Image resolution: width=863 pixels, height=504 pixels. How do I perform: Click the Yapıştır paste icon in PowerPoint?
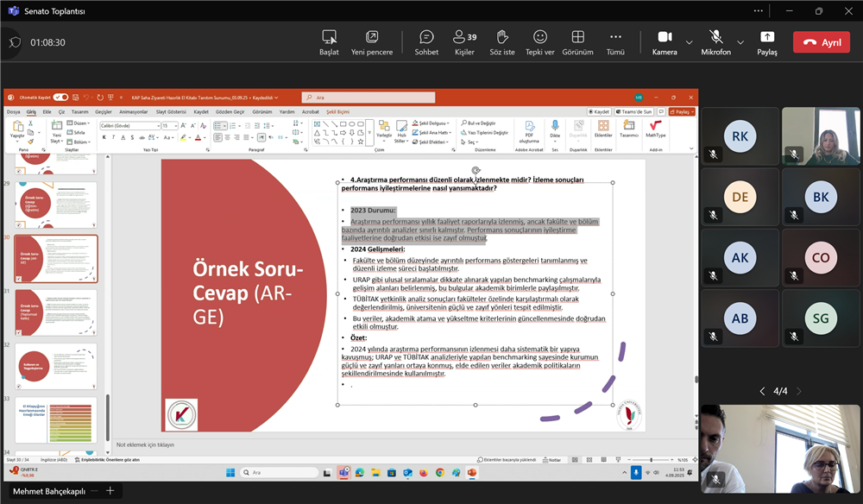click(17, 127)
